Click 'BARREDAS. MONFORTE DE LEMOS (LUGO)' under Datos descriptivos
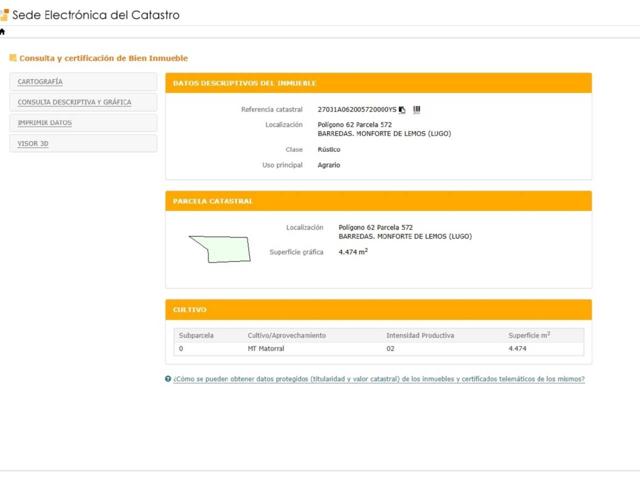 point(384,133)
